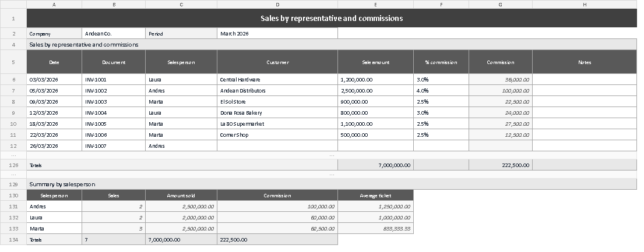Viewport: 644px width, 252px height.
Task: Select document cell INV-1002
Action: [114, 91]
